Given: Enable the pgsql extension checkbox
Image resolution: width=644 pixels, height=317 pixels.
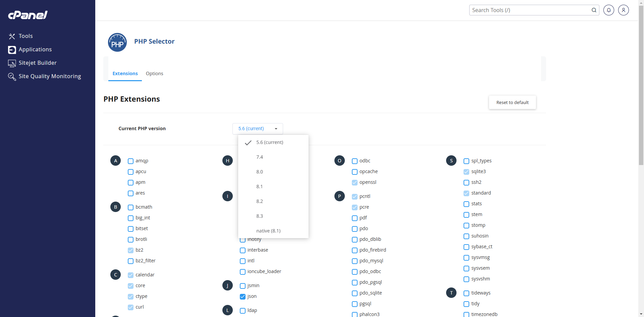Looking at the screenshot, I should [x=355, y=304].
